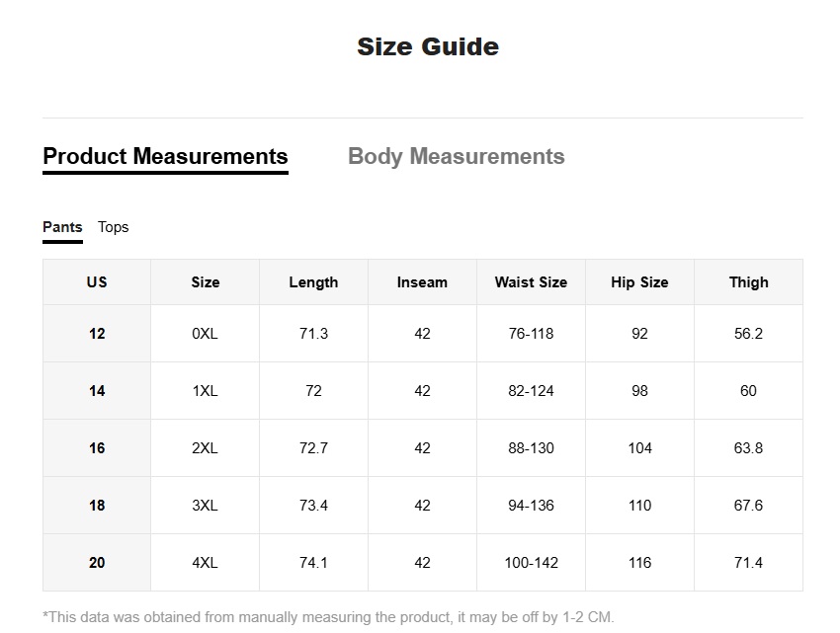
Task: Click the Inseam column header
Action: [x=422, y=282]
